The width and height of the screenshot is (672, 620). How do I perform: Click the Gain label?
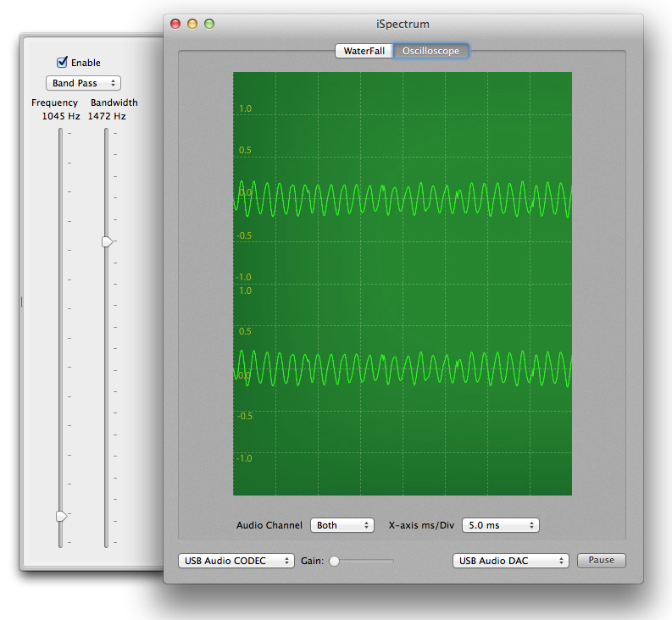click(313, 561)
